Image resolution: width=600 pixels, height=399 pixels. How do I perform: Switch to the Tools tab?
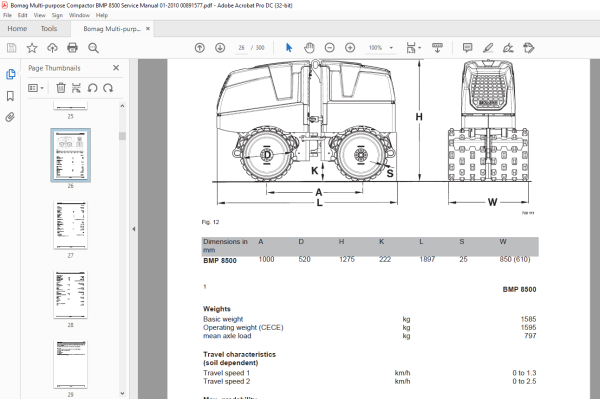49,29
